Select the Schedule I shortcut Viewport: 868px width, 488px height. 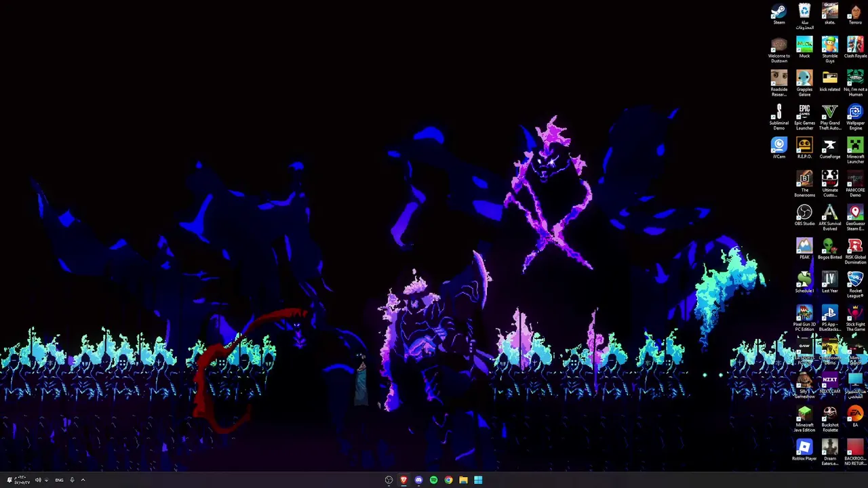pyautogui.click(x=804, y=283)
